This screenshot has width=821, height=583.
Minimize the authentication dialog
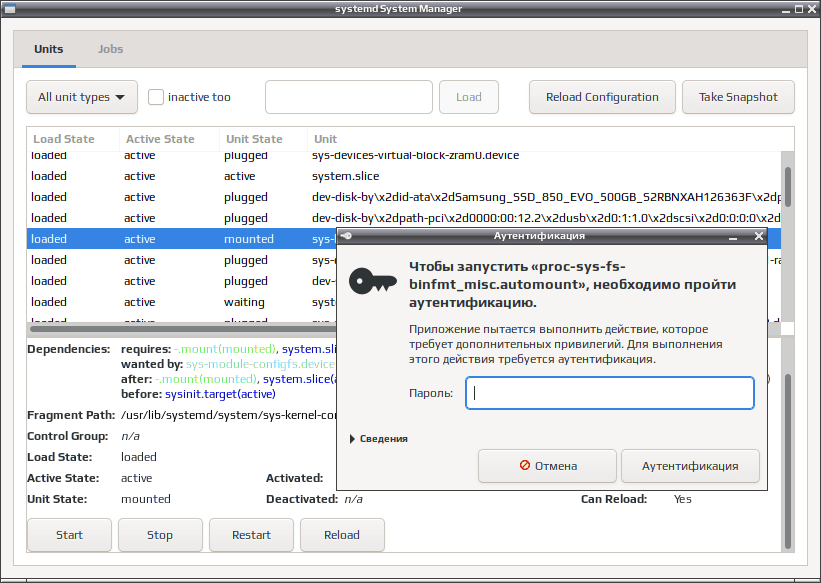(x=733, y=237)
